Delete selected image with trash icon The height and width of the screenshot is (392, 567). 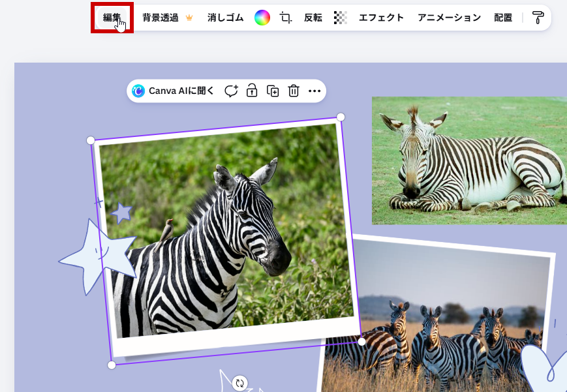294,91
